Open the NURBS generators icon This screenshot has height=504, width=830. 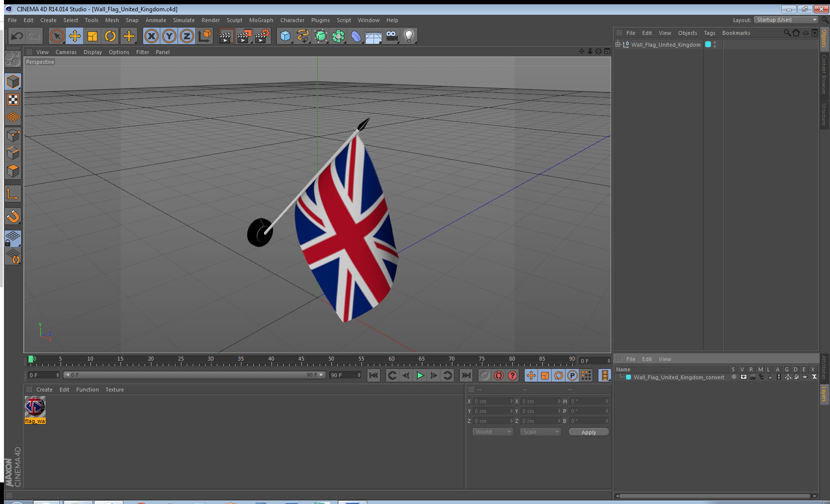[321, 36]
